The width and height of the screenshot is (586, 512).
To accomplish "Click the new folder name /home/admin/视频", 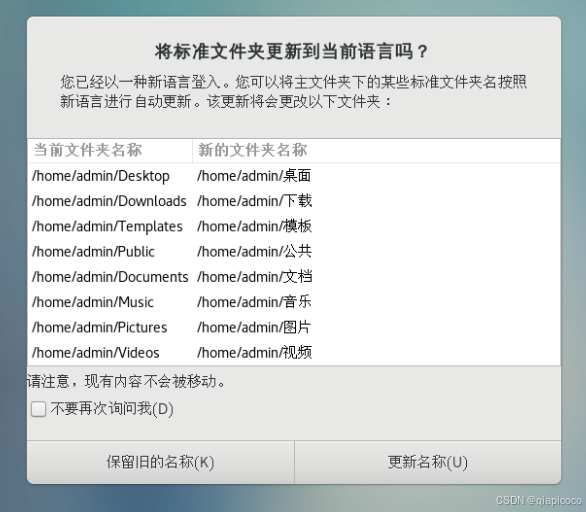I will [x=255, y=352].
